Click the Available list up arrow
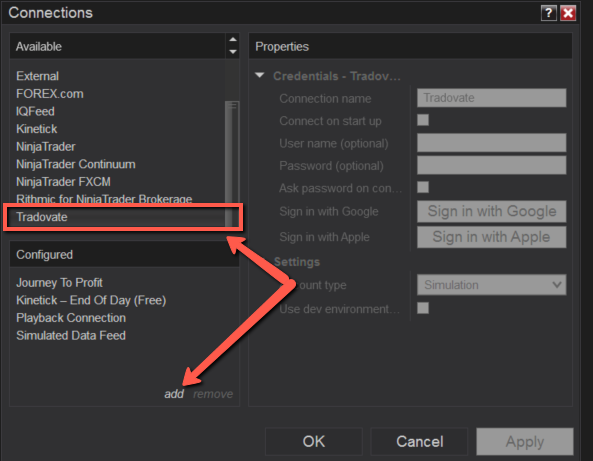Screen dimensions: 593x461 [233, 39]
